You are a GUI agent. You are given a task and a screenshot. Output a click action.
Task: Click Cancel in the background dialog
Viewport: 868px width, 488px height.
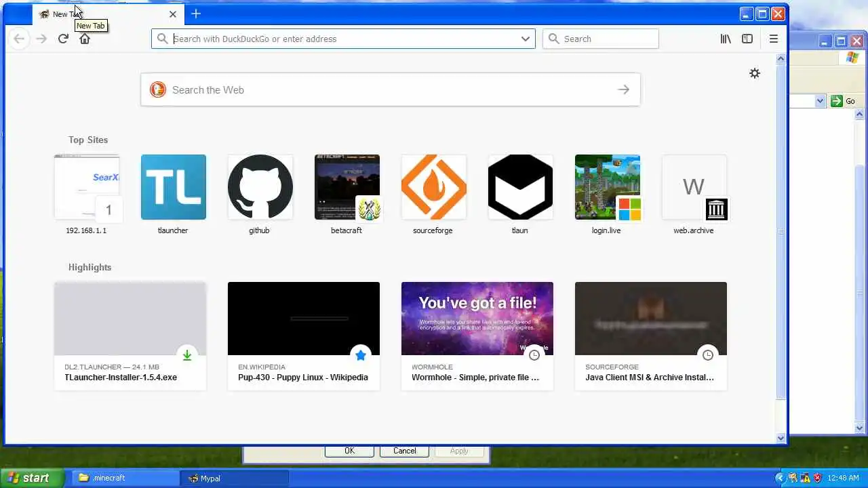click(404, 451)
